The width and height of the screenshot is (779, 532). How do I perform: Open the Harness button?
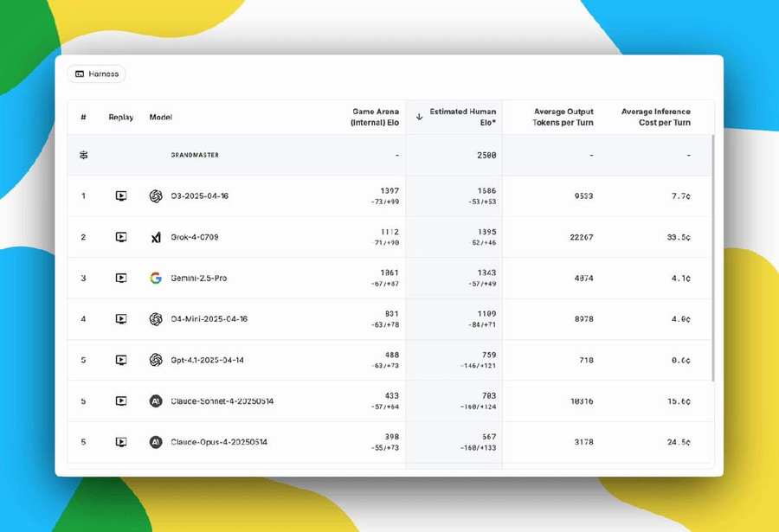(x=96, y=74)
